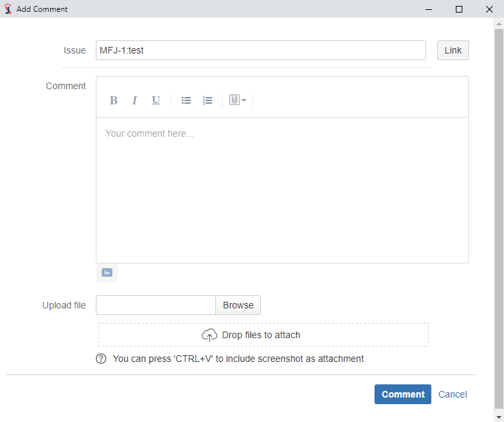Open the attachment paperclip dropdown
This screenshot has width=504, height=422.
coord(238,100)
